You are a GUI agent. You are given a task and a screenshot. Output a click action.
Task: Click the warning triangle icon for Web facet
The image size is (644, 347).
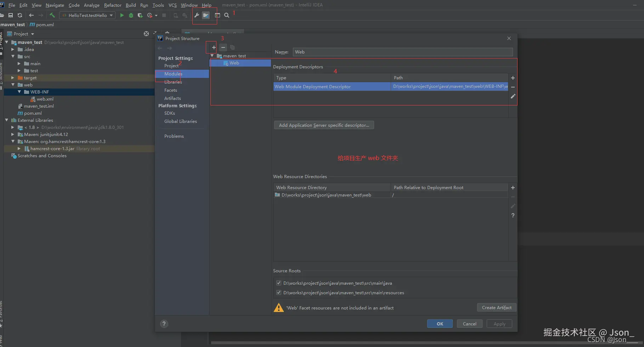[279, 308]
